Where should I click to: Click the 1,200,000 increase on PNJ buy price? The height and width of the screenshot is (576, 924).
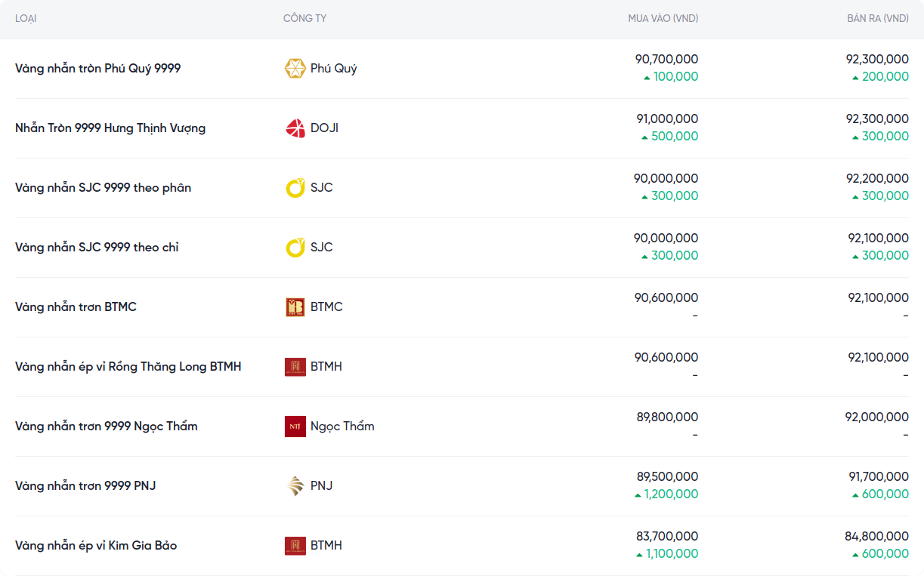click(671, 494)
